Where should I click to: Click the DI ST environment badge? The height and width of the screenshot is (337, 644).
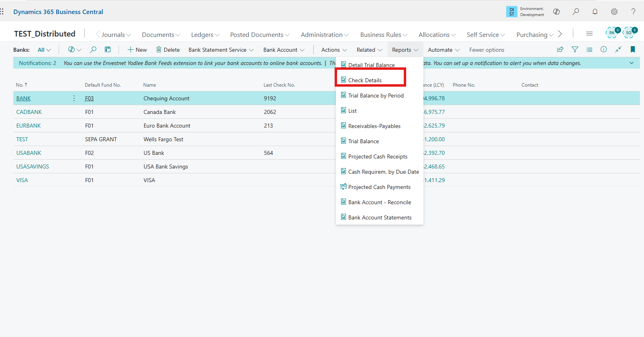coord(511,12)
